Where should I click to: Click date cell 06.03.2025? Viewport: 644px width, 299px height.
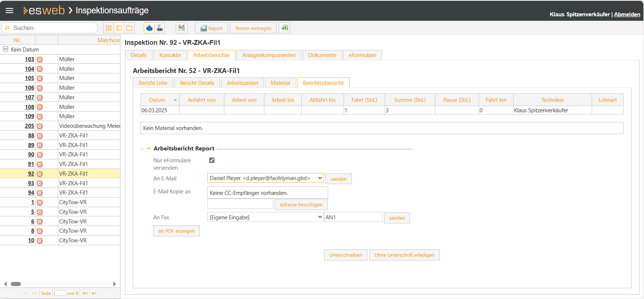click(x=160, y=110)
